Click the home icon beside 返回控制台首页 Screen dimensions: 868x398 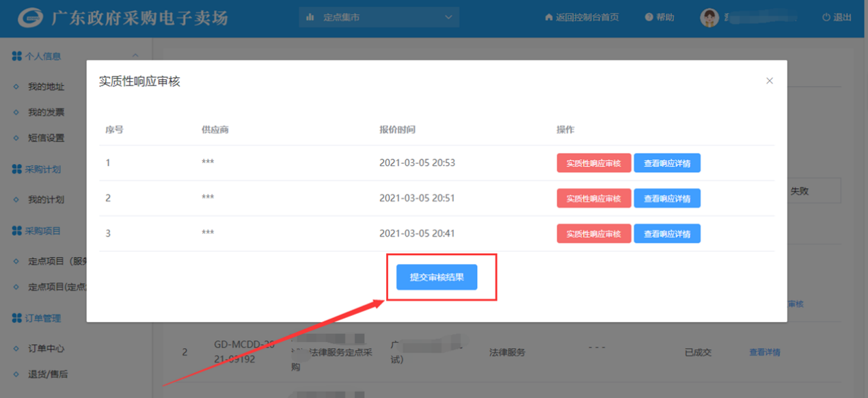click(x=548, y=18)
